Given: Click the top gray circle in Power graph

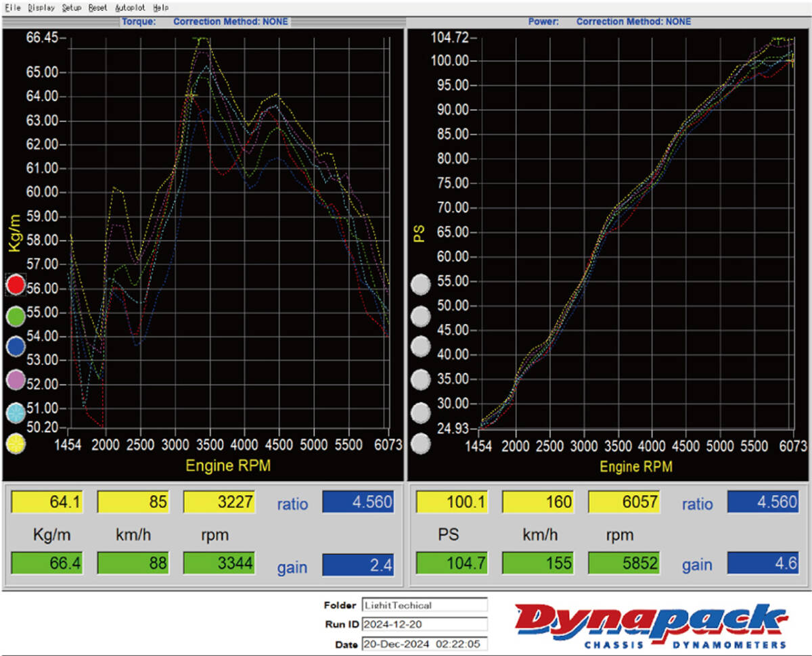Looking at the screenshot, I should point(421,284).
